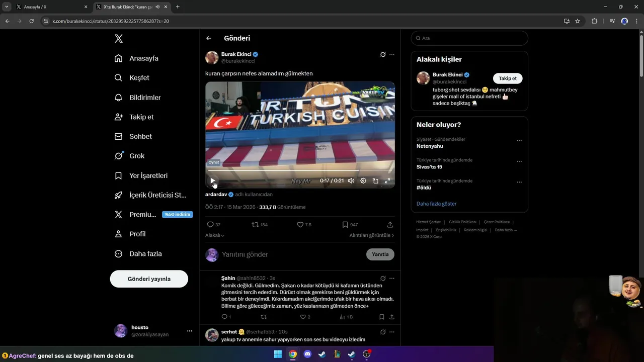Viewport: 644px width, 362px height.
Task: Repost the post with 184 reposts
Action: click(260, 225)
